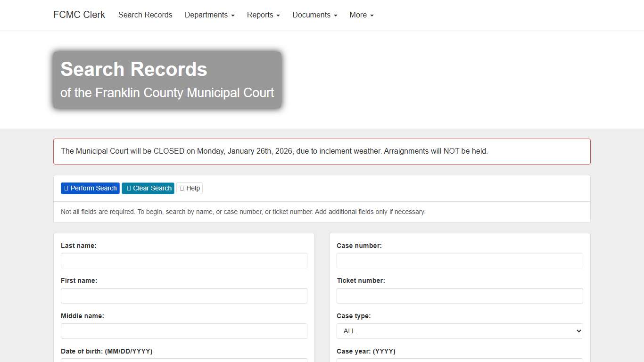Click the Last name input field
This screenshot has width=644, height=362.
coord(184,260)
